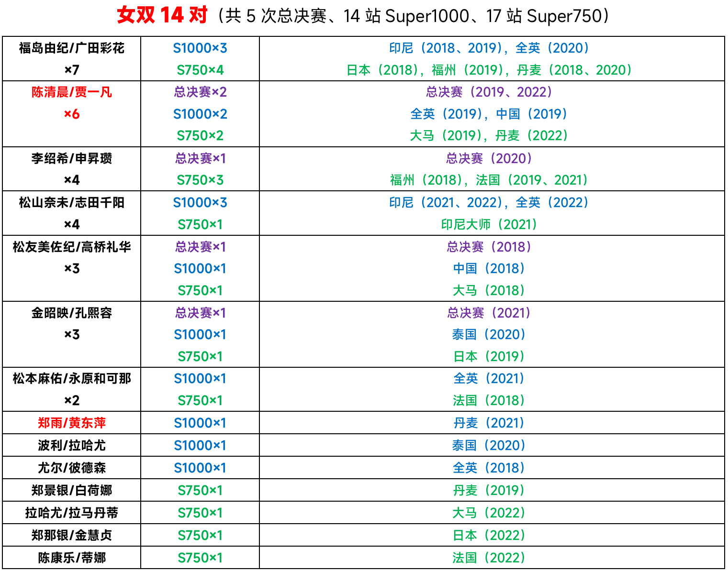728x571 pixels.
Task: Click '日本（2022）' text
Action: point(489,535)
